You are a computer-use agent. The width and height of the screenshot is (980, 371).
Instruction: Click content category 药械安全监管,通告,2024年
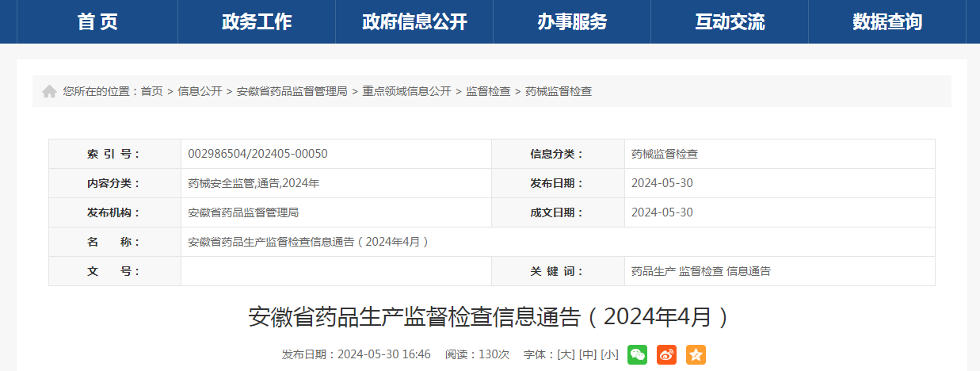254,183
